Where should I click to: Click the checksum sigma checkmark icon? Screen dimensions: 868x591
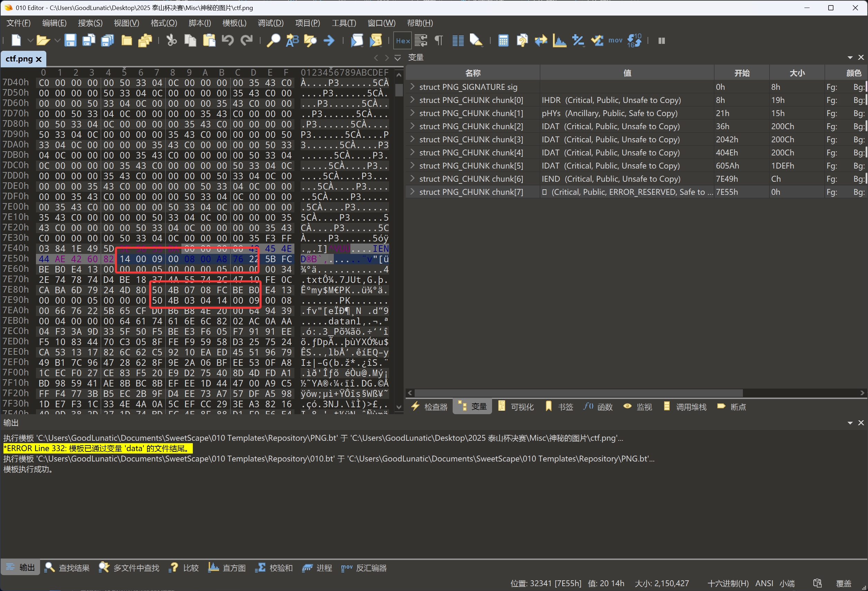click(597, 40)
